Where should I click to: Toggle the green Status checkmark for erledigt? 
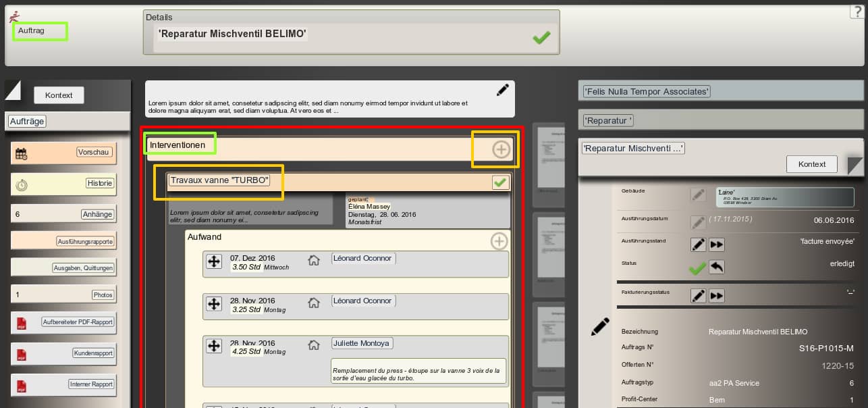[697, 268]
